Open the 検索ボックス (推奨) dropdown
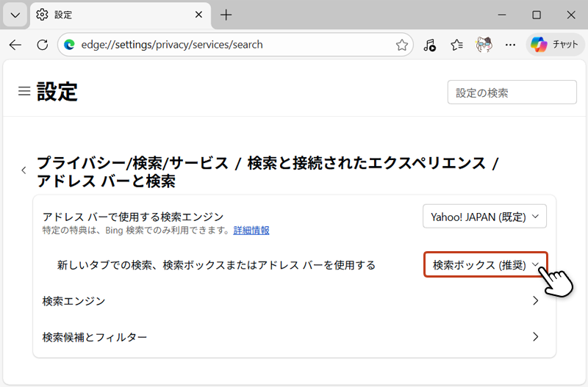 [x=486, y=264]
